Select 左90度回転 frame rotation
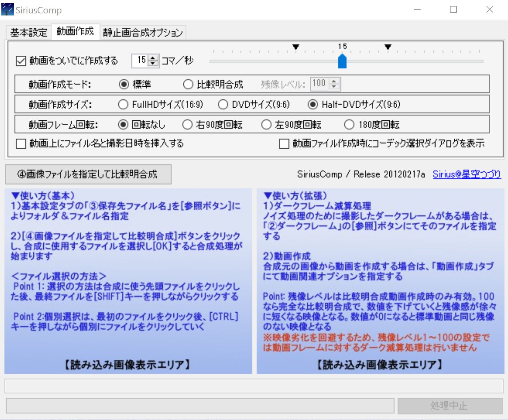The height and width of the screenshot is (420, 508). pos(266,125)
